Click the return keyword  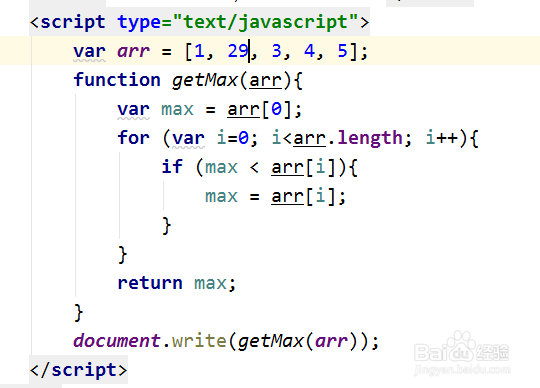[x=150, y=283]
